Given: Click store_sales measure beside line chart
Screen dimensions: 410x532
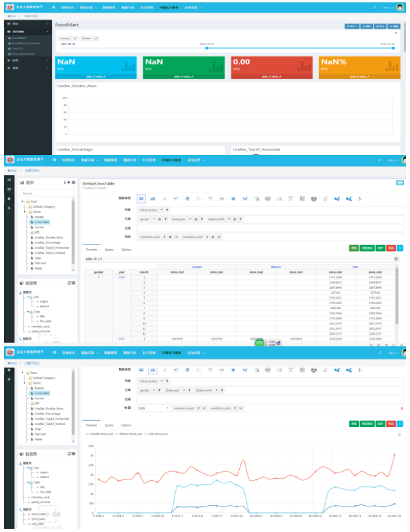Looking at the screenshot, I should pyautogui.click(x=38, y=519).
